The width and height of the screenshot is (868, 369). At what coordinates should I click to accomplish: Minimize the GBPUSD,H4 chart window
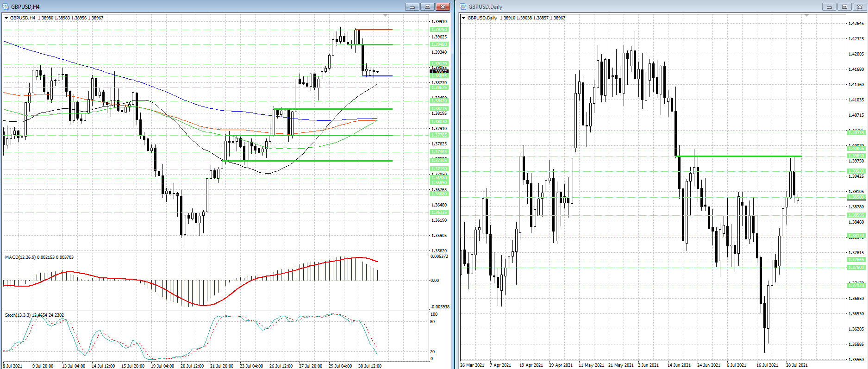(x=412, y=6)
